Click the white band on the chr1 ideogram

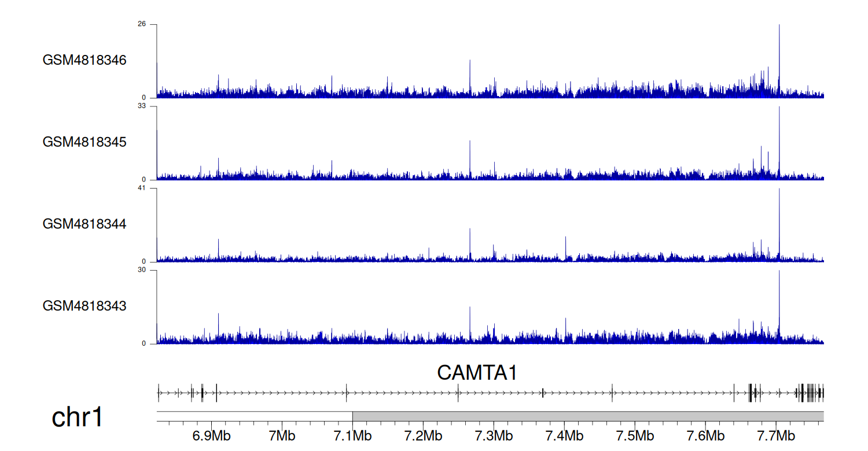point(255,416)
